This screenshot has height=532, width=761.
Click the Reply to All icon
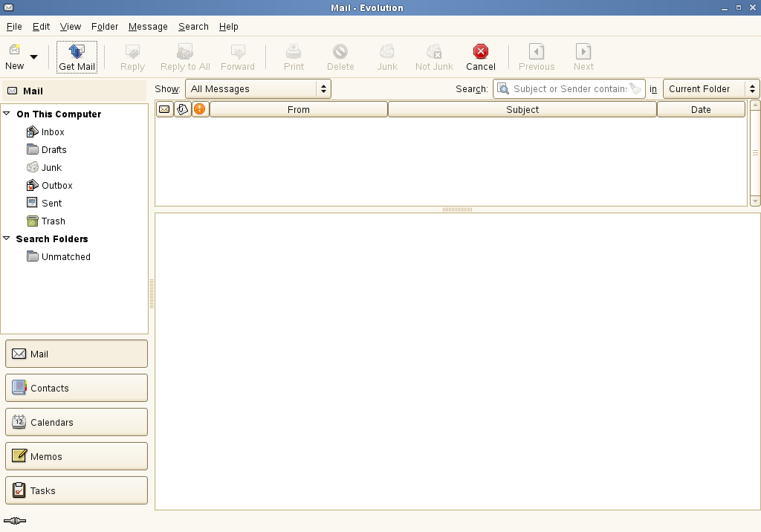[x=185, y=51]
